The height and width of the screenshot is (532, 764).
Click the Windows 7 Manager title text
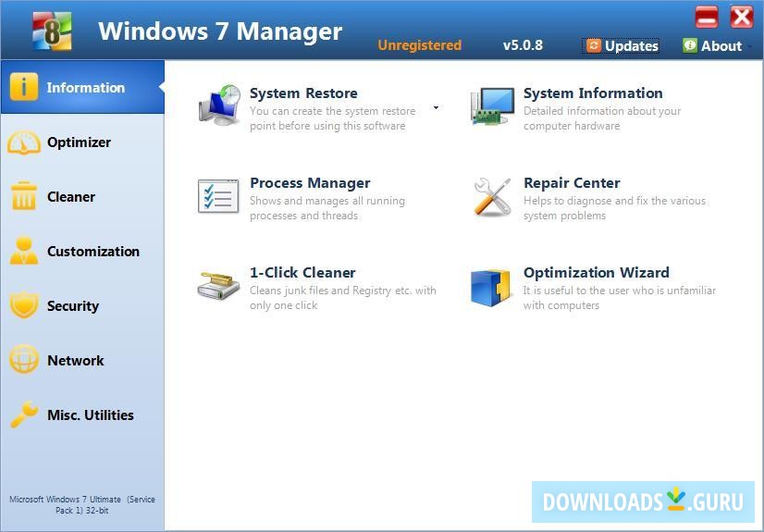(220, 31)
